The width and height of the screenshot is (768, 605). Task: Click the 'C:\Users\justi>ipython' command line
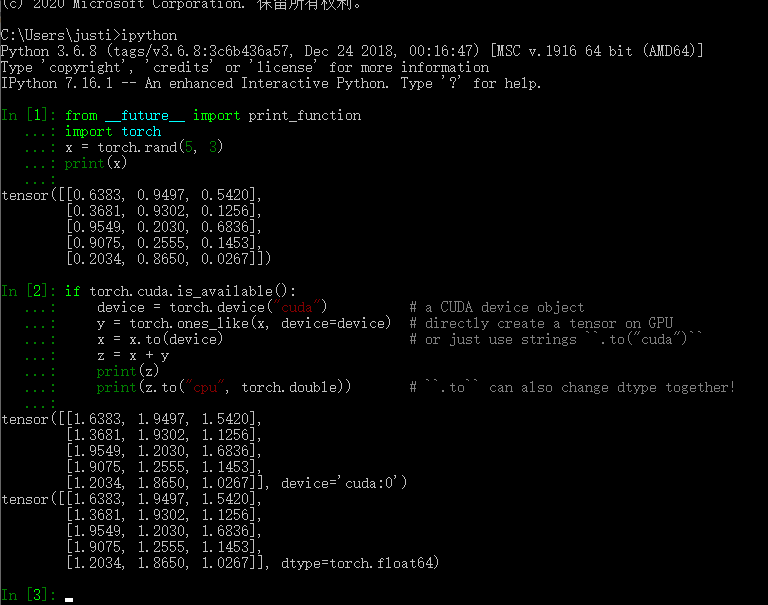coord(89,35)
